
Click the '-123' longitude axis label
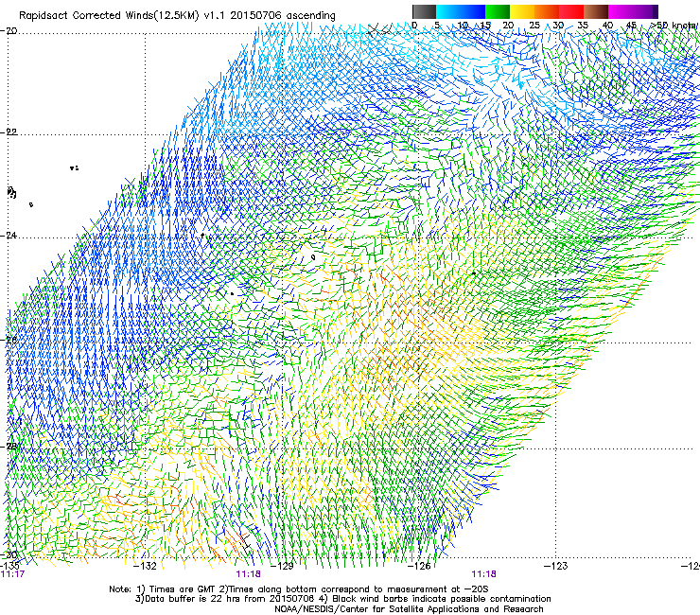[x=556, y=567]
